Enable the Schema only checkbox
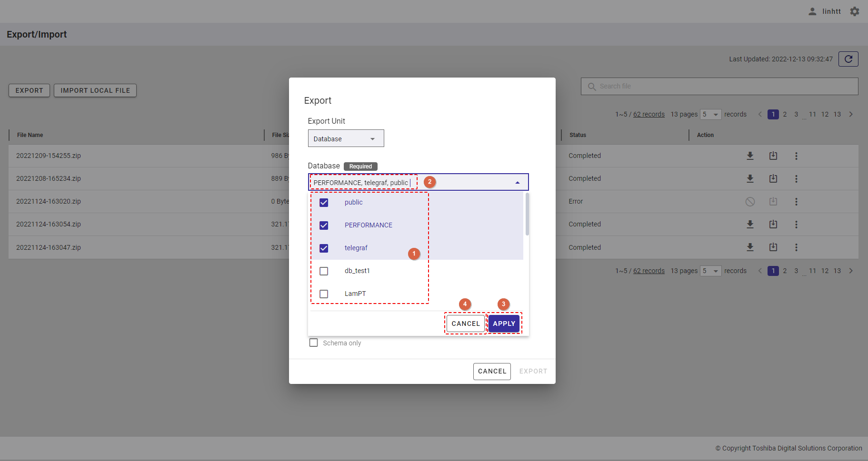This screenshot has width=868, height=461. [313, 343]
